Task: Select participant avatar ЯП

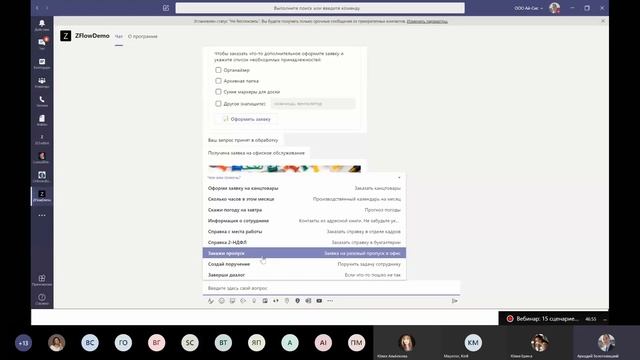Action: point(257,343)
